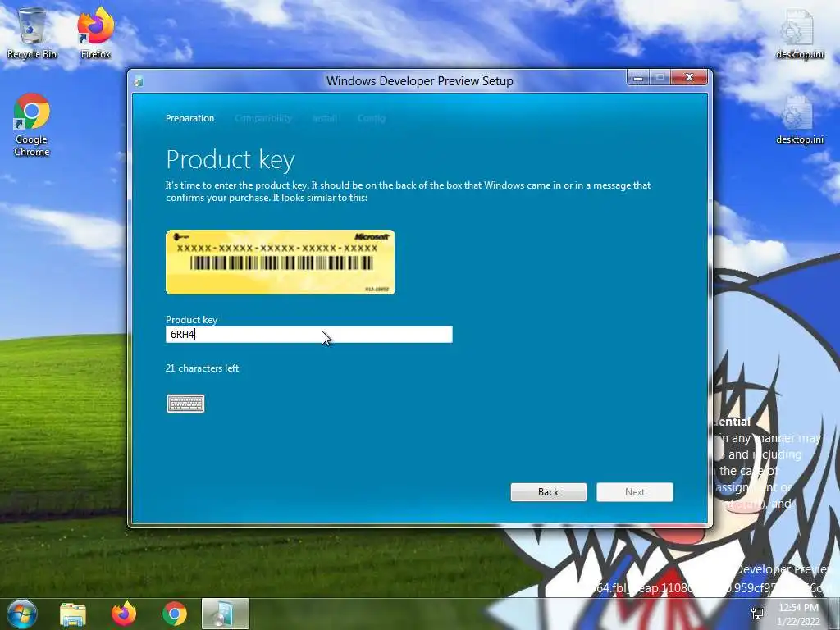This screenshot has height=630, width=840.
Task: Open the Firefox desktop shortcut
Action: click(95, 33)
